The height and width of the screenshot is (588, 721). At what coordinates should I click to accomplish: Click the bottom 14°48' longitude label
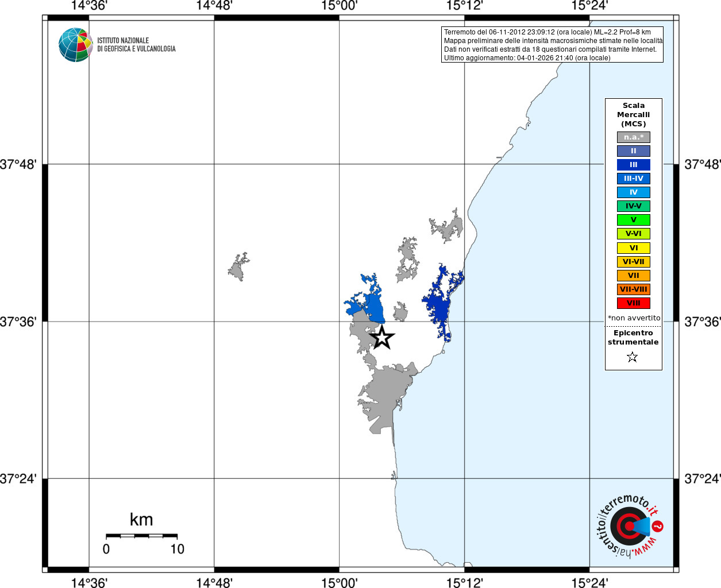tap(214, 583)
